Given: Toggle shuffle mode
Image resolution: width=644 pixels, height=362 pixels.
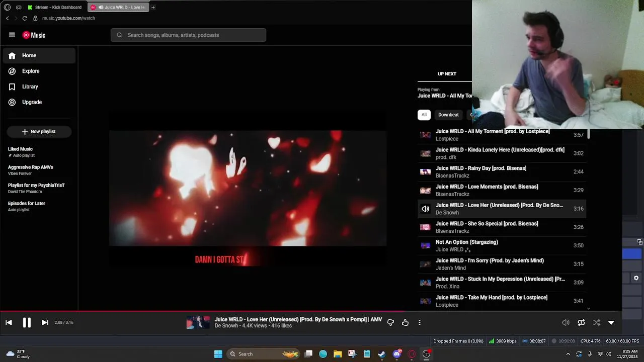Looking at the screenshot, I should (597, 322).
